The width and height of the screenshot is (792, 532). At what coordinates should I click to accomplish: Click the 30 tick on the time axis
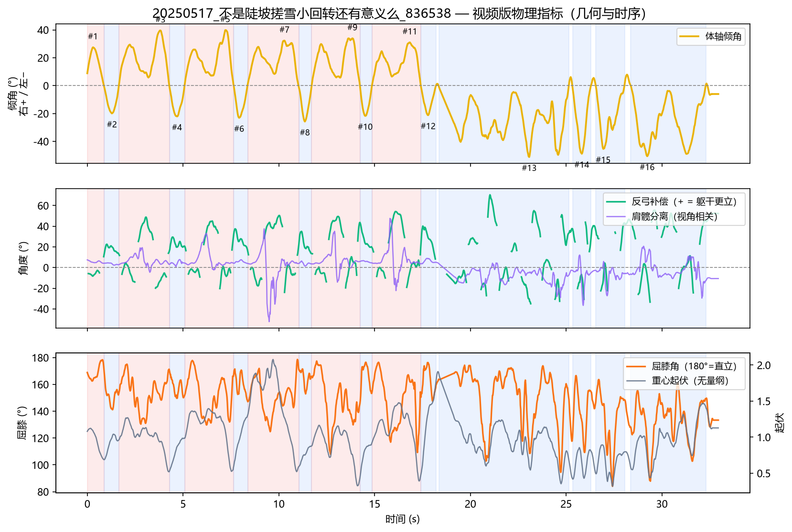(662, 504)
